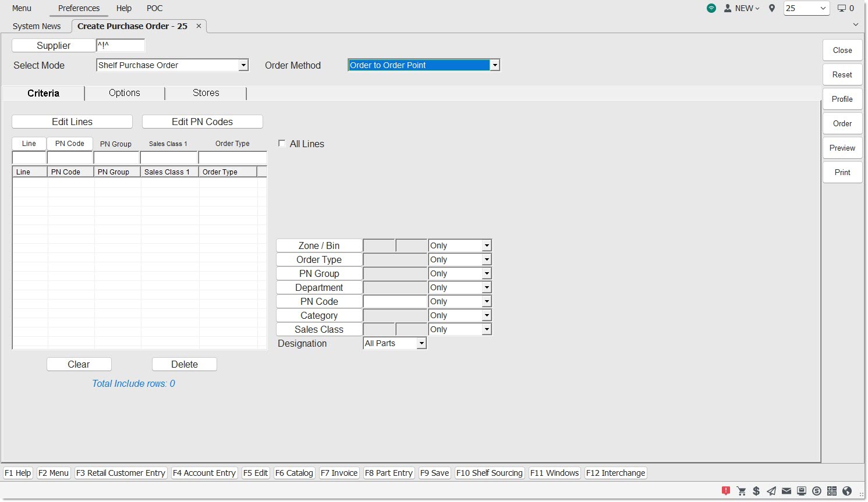The width and height of the screenshot is (868, 502).
Task: Click the PN Code criteria input field
Action: (x=395, y=301)
